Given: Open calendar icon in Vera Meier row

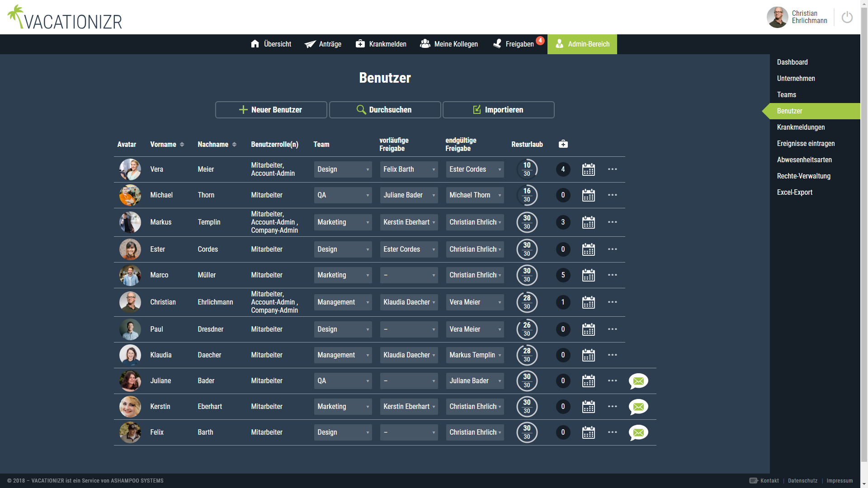Looking at the screenshot, I should (x=588, y=169).
